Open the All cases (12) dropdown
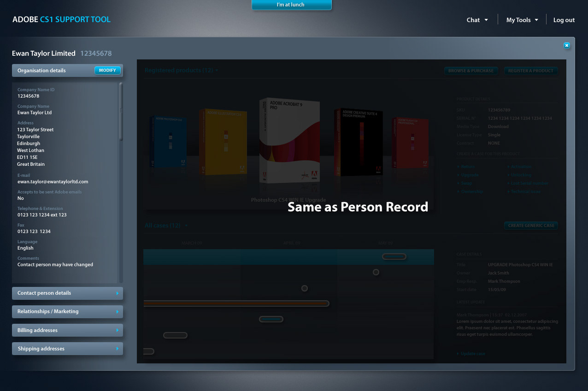 pos(167,226)
